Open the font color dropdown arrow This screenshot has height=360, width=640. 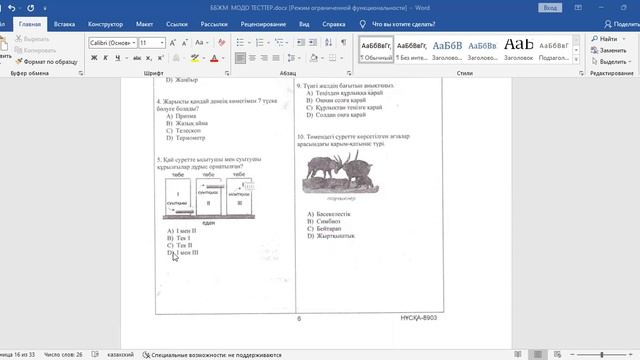point(223,58)
